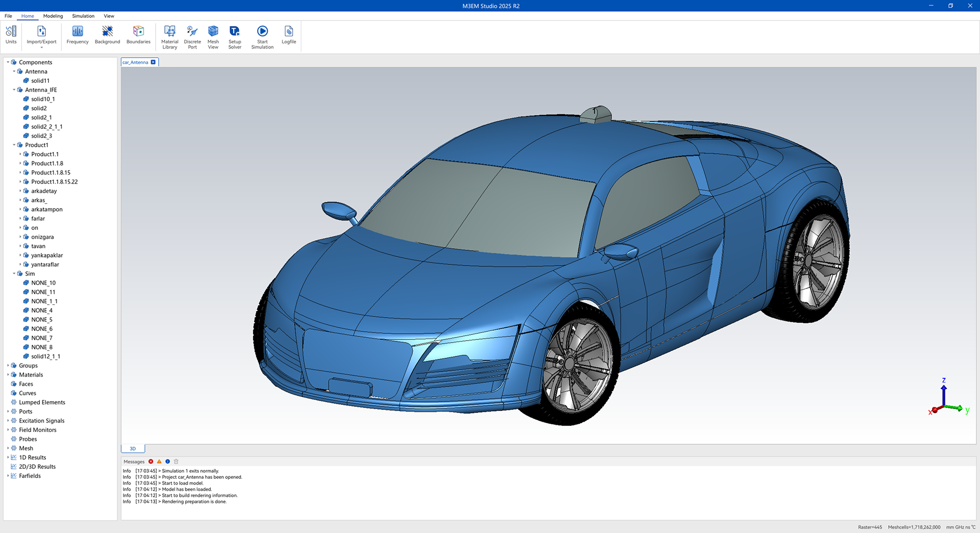The image size is (980, 533).
Task: Close the car_Antenna document tab
Action: [x=153, y=62]
